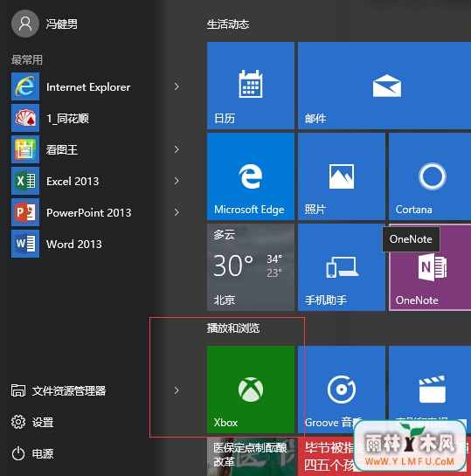Screen dimensions: 471x476
Task: Open the Groove music tile
Action: 342,390
